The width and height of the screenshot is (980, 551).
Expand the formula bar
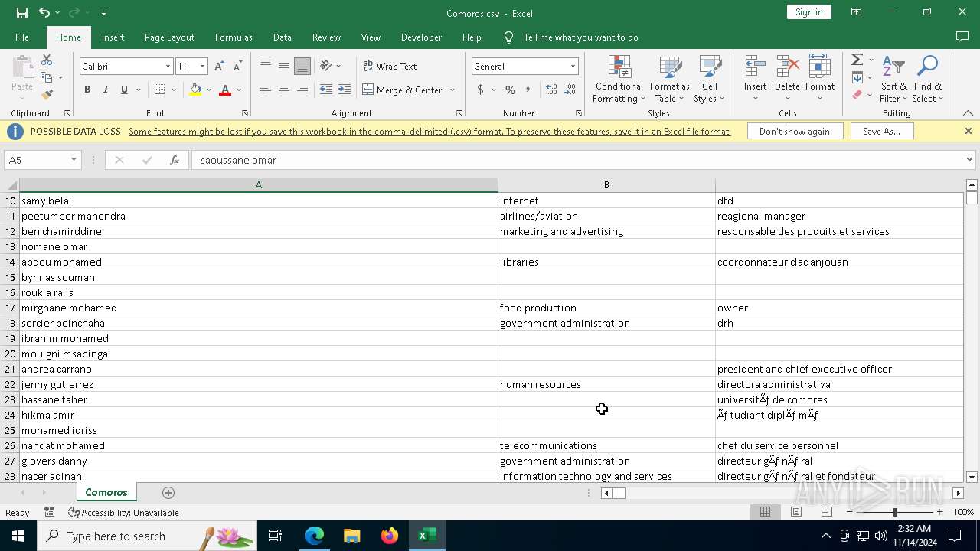969,160
